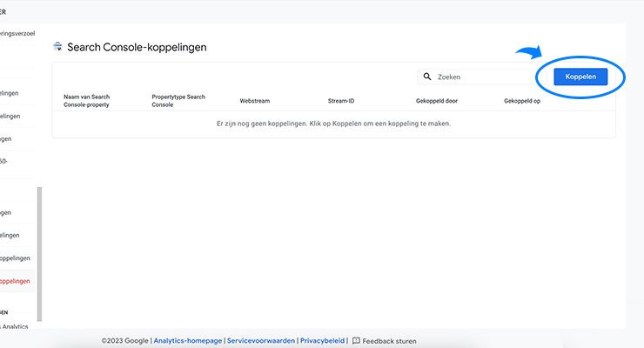644x348 pixels.
Task: Open the Privacybeleid footer link
Action: [322, 341]
